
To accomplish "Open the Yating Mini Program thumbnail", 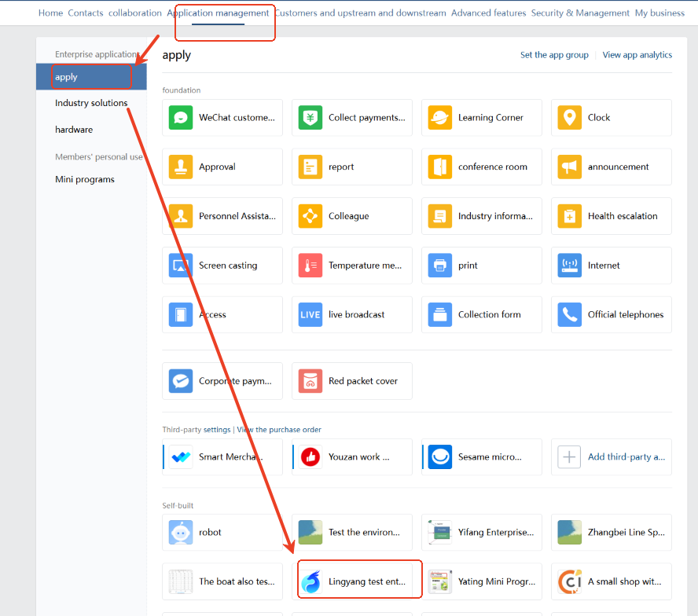I will pos(440,581).
